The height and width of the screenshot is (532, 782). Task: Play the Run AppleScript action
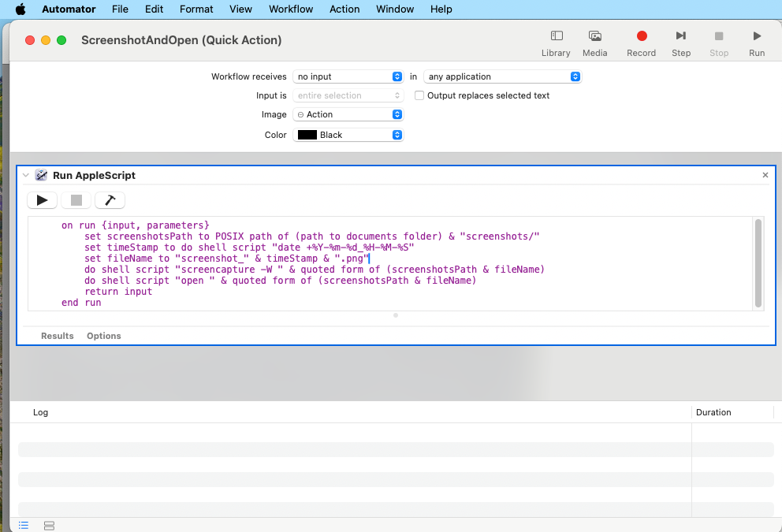(42, 199)
